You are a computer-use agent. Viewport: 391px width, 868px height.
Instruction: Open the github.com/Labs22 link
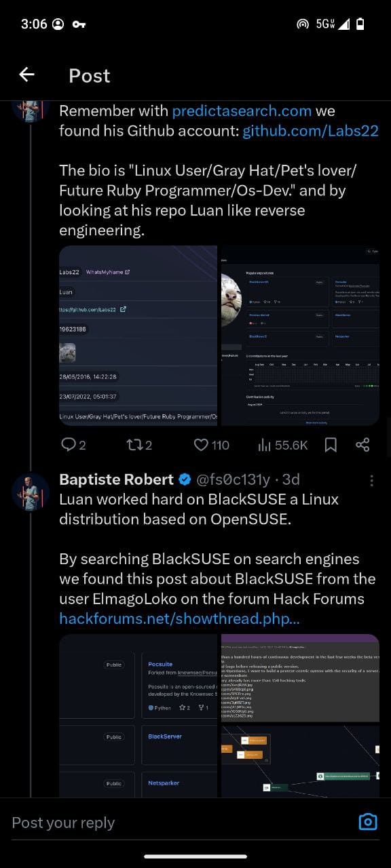click(310, 131)
